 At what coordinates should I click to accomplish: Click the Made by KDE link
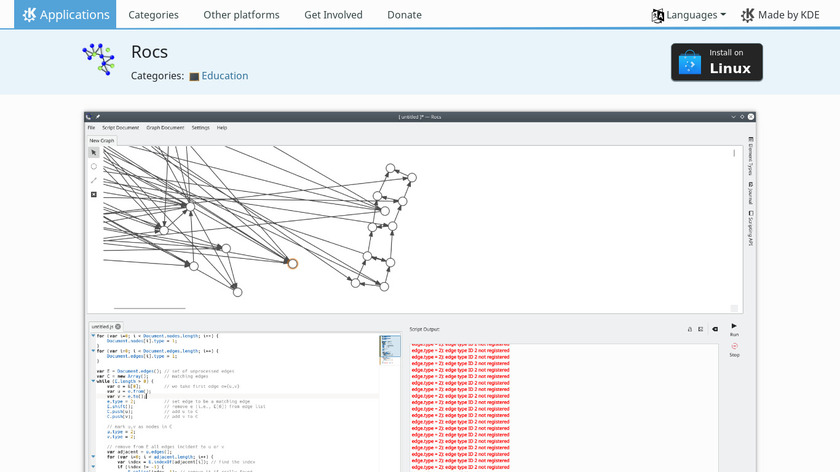[780, 15]
